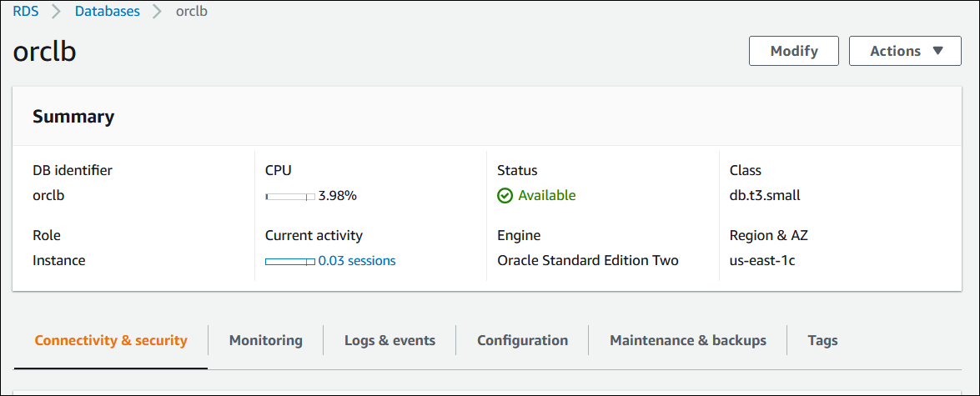Image resolution: width=980 pixels, height=396 pixels.
Task: Show the Configuration tab
Action: pyautogui.click(x=522, y=340)
